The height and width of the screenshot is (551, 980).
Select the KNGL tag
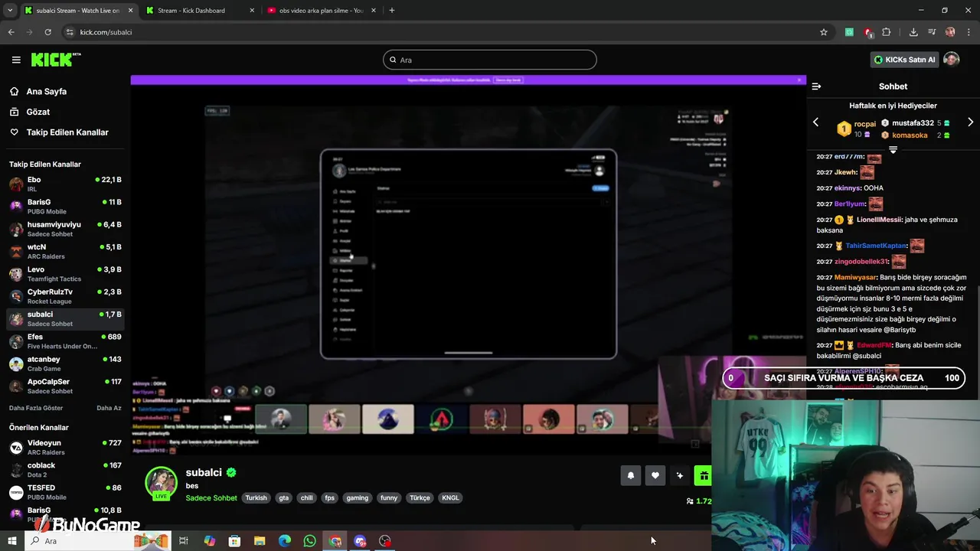point(450,498)
